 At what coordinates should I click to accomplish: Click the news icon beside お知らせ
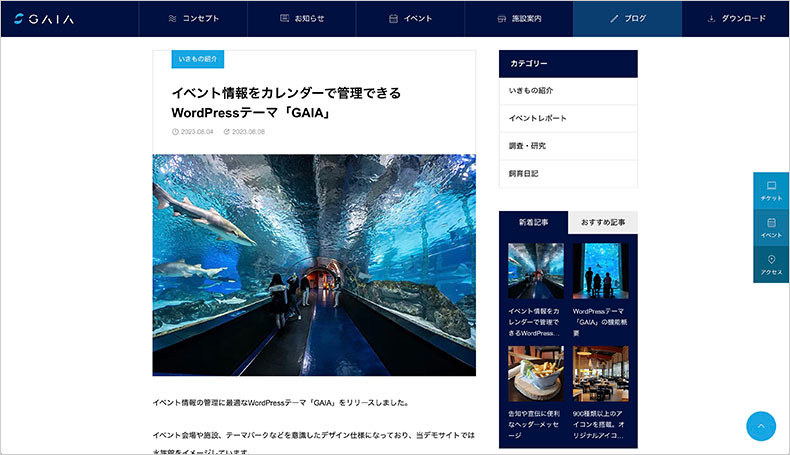click(x=284, y=18)
